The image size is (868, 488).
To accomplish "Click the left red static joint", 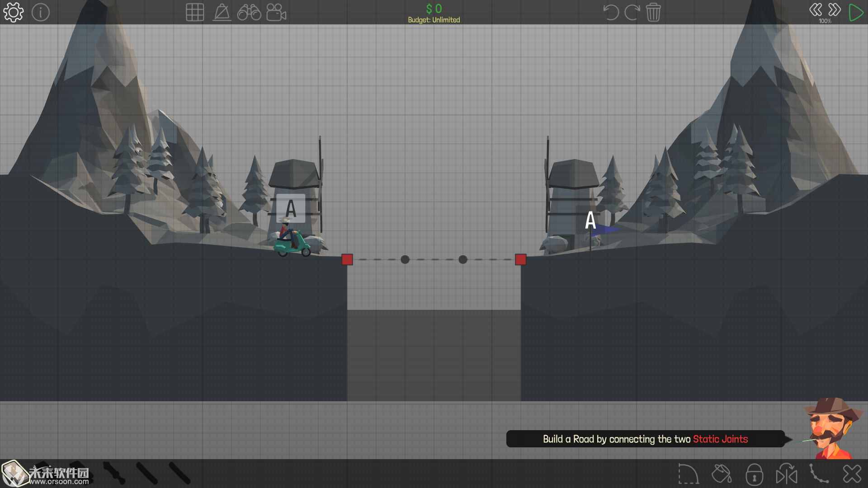I will 347,259.
